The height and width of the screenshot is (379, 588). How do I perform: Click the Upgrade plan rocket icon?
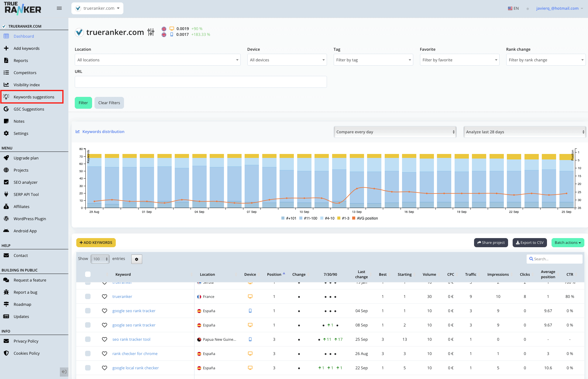click(x=6, y=158)
